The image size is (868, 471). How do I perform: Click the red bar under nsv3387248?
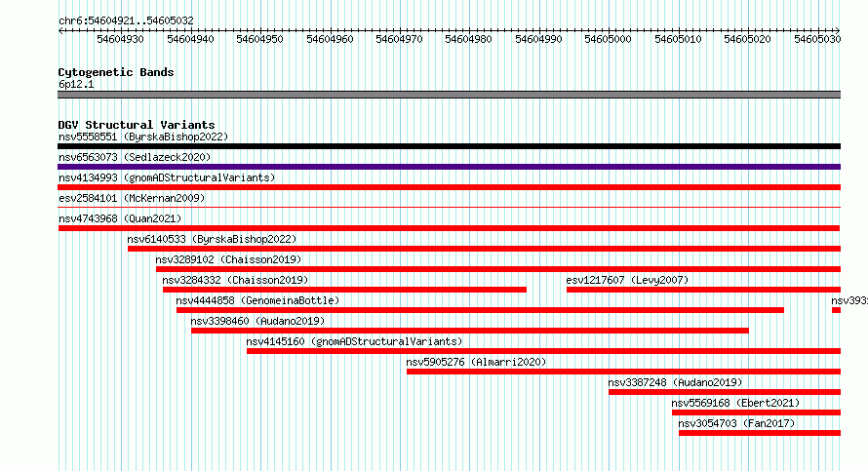coord(725,392)
